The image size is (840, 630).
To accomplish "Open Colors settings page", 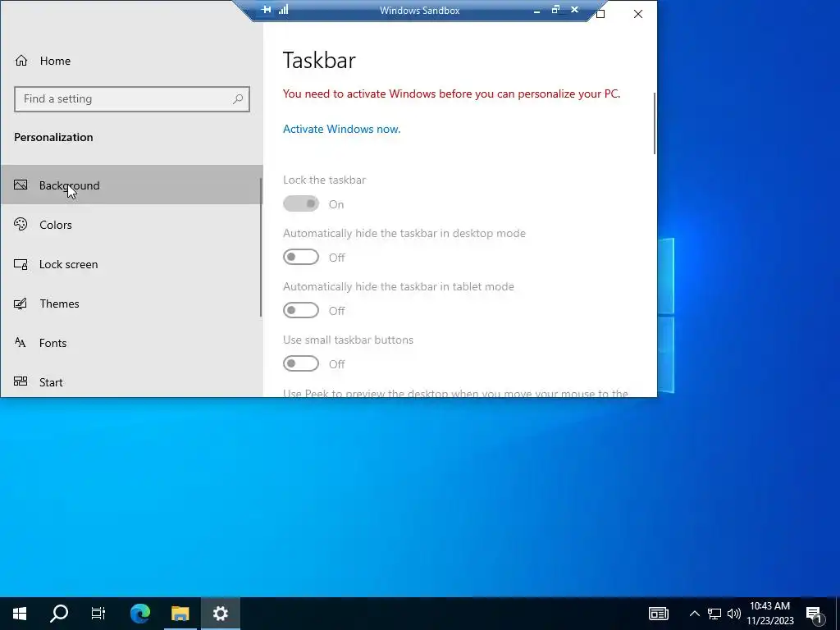I will click(130, 225).
